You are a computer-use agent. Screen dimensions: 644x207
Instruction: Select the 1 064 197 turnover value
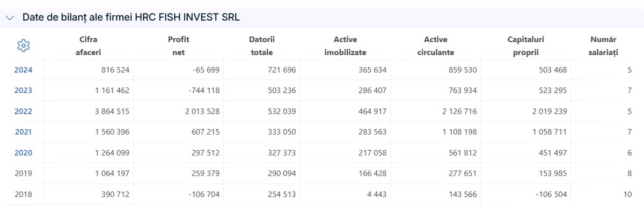(x=112, y=174)
